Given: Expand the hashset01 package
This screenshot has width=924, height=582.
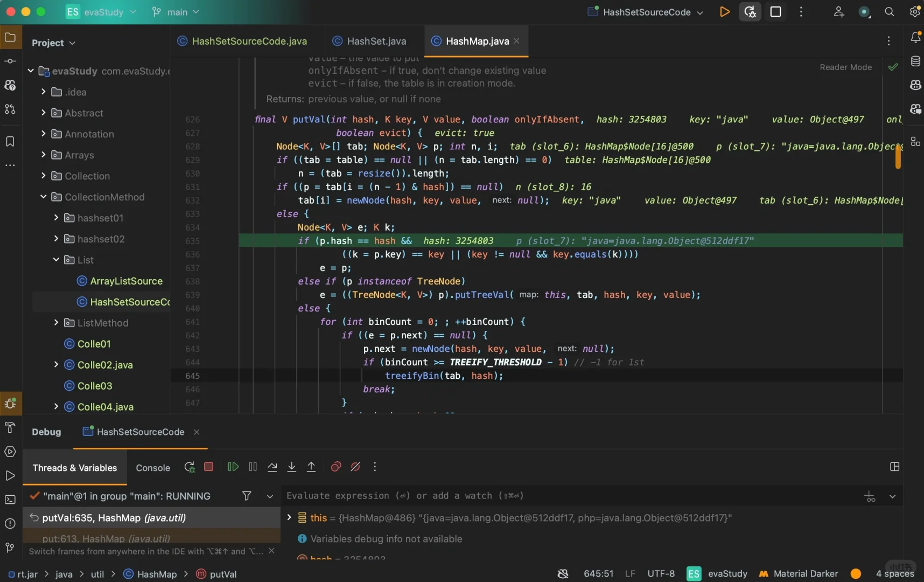Looking at the screenshot, I should (x=56, y=218).
